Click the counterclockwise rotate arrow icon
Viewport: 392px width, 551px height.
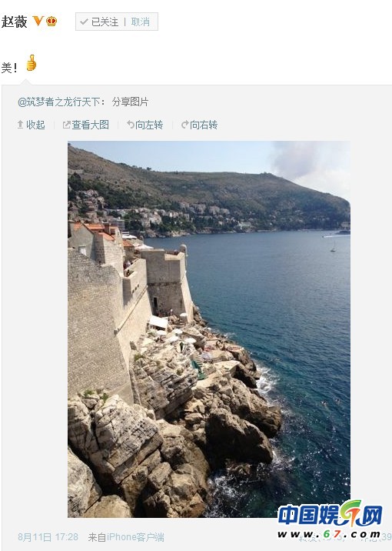pyautogui.click(x=131, y=125)
